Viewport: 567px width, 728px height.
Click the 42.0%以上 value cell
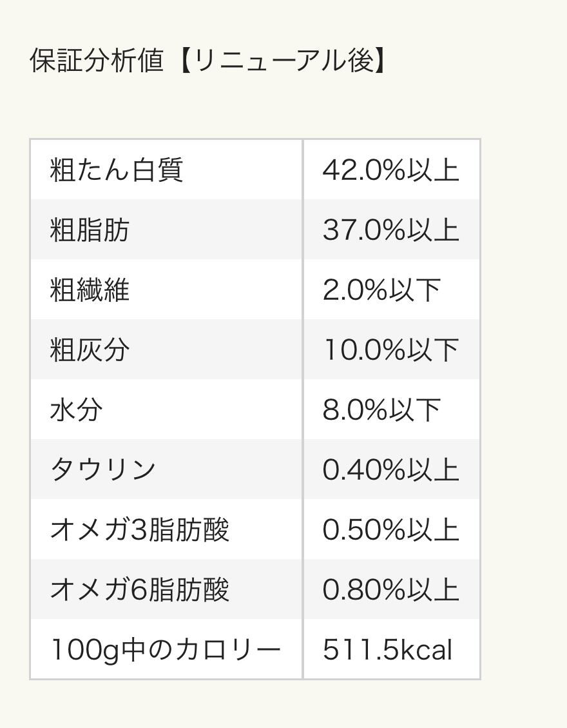390,170
